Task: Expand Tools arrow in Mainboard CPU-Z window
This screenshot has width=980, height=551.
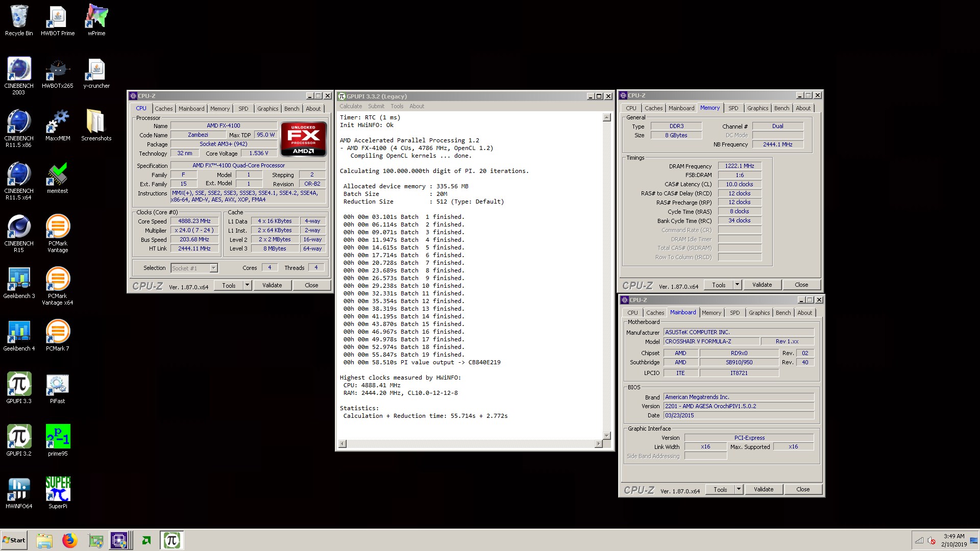Action: pyautogui.click(x=739, y=489)
